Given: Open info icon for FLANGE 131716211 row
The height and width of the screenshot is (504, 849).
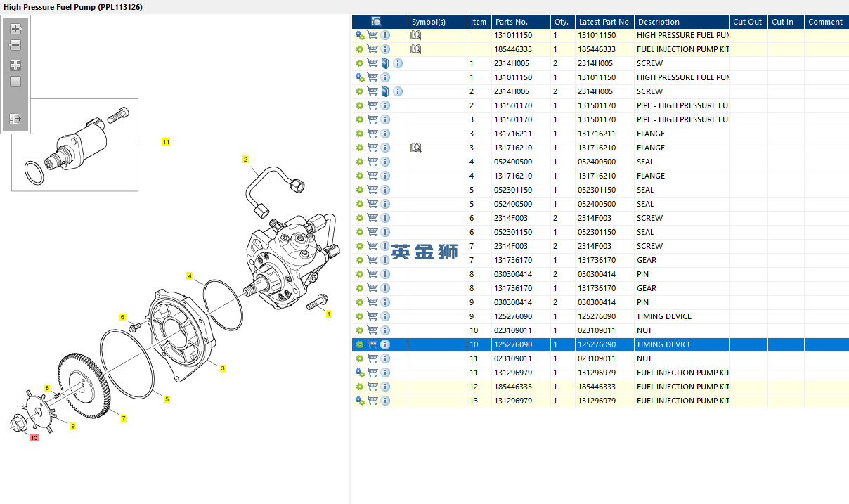Looking at the screenshot, I should 385,134.
